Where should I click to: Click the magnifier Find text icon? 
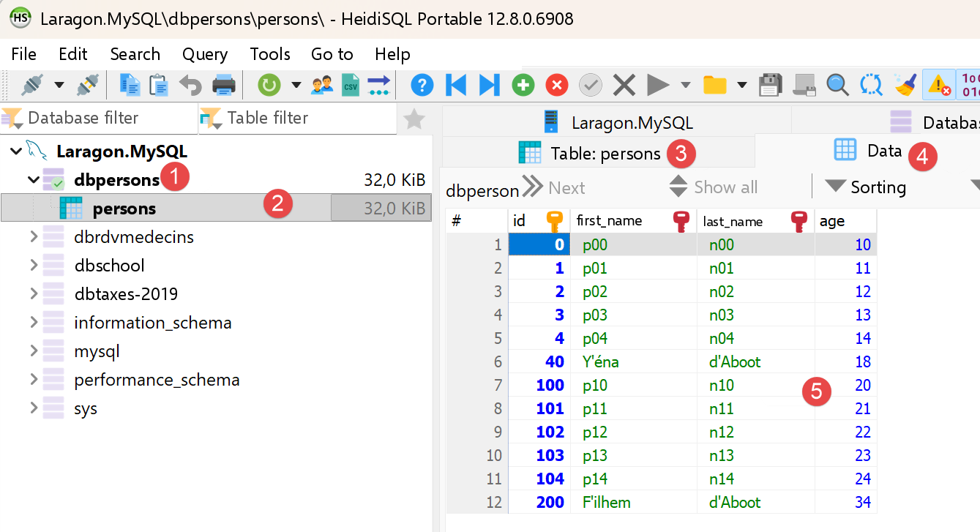[837, 85]
